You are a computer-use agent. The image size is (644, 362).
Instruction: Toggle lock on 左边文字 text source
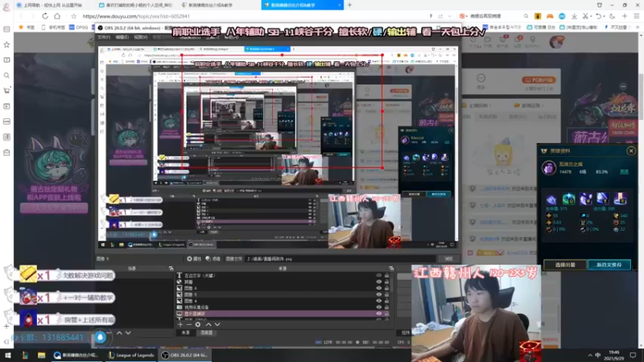coord(386,276)
